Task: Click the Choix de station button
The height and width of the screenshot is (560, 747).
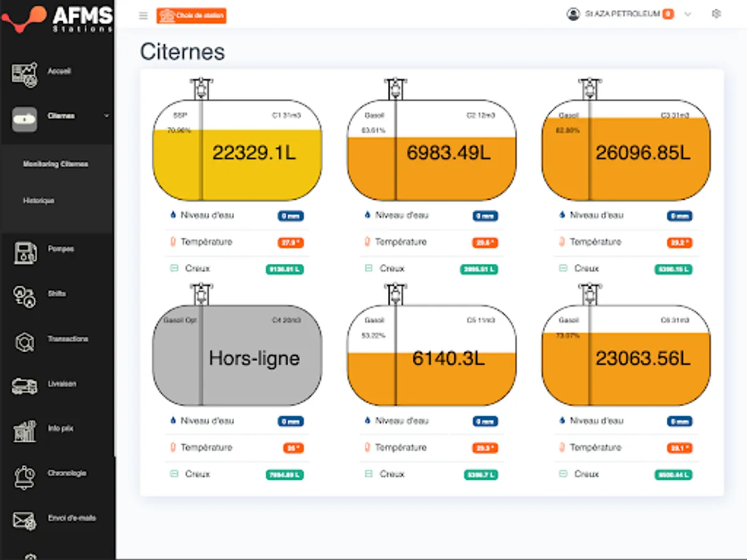Action: 191,16
